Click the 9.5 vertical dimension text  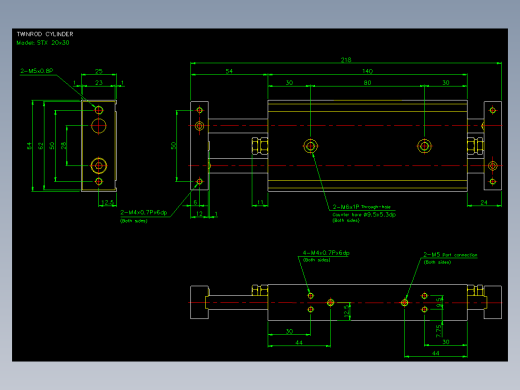point(440,302)
